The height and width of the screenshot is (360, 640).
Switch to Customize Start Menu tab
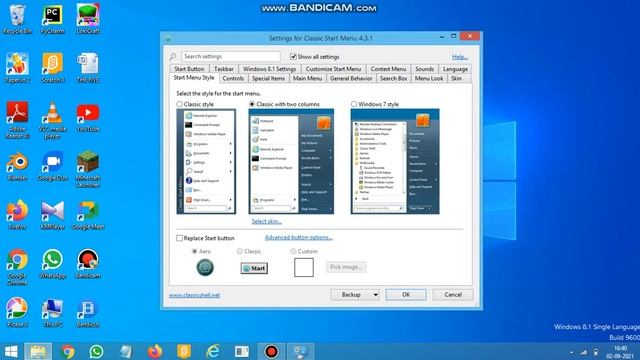[333, 69]
